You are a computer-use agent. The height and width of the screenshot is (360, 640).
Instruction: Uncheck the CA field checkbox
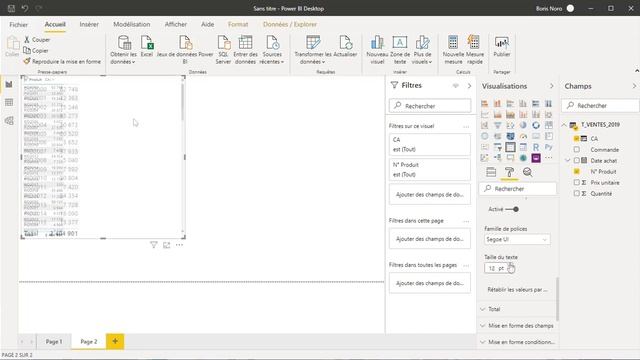tap(576, 139)
